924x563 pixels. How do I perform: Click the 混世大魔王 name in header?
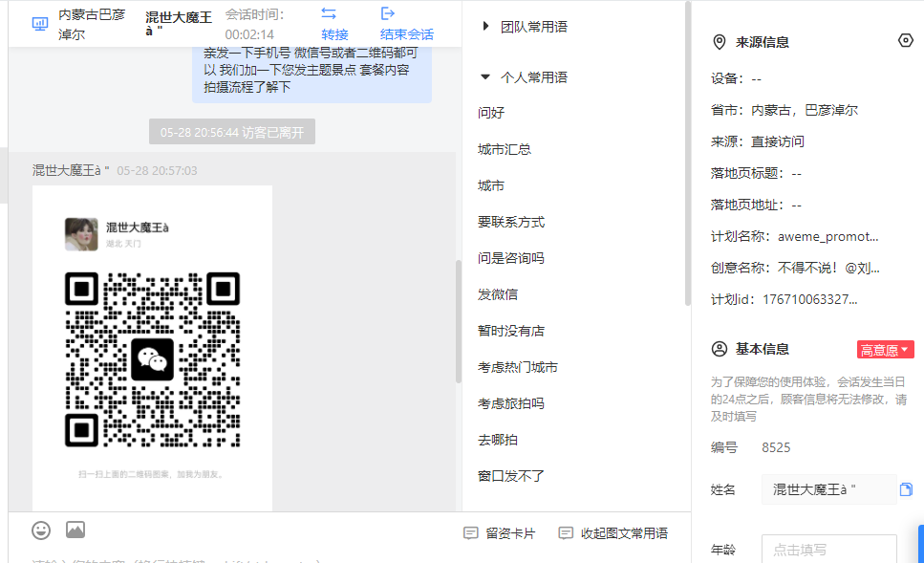pyautogui.click(x=179, y=24)
